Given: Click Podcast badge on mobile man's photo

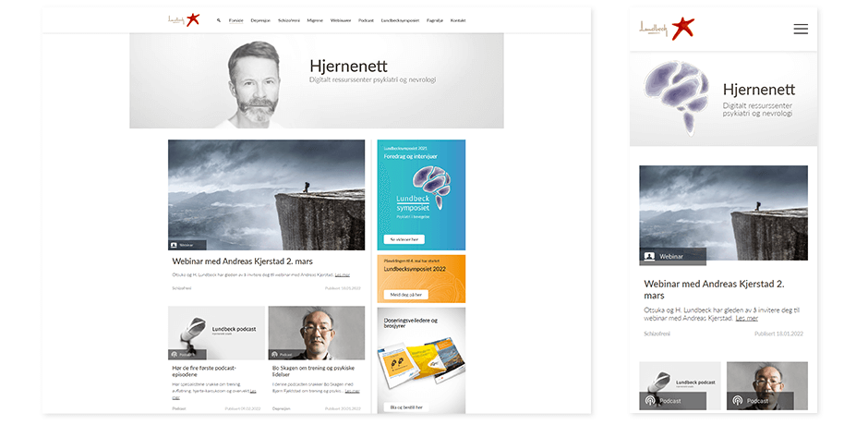Looking at the screenshot, I should point(760,401).
